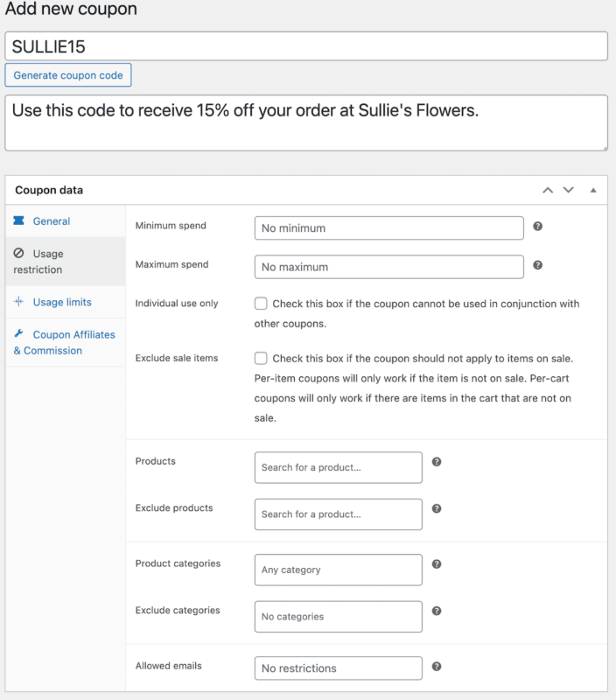Show the help tip for Exclude products

point(437,508)
